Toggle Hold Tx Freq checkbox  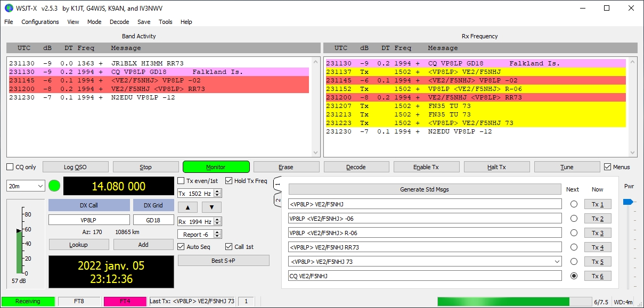click(x=246, y=181)
